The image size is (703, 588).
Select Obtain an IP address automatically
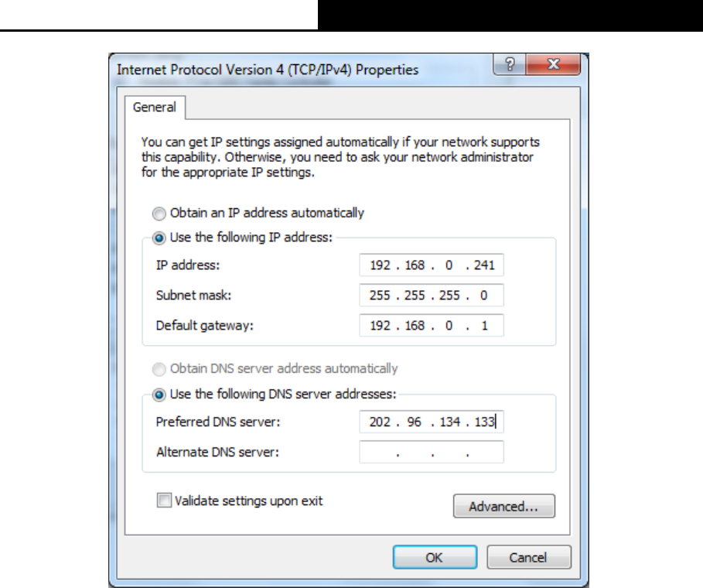coord(159,214)
